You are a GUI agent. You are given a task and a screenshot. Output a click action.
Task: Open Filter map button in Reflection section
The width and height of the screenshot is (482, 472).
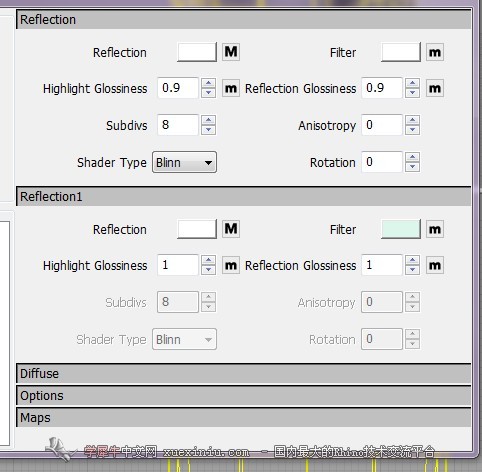[x=435, y=52]
